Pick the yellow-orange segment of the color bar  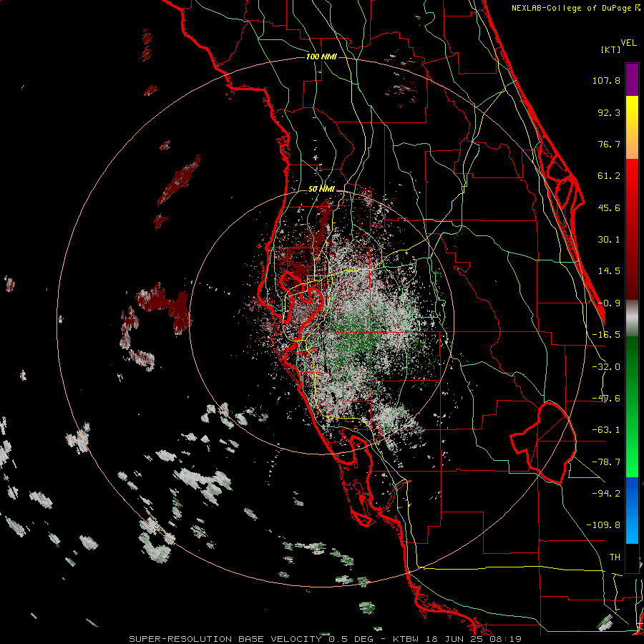click(632, 127)
